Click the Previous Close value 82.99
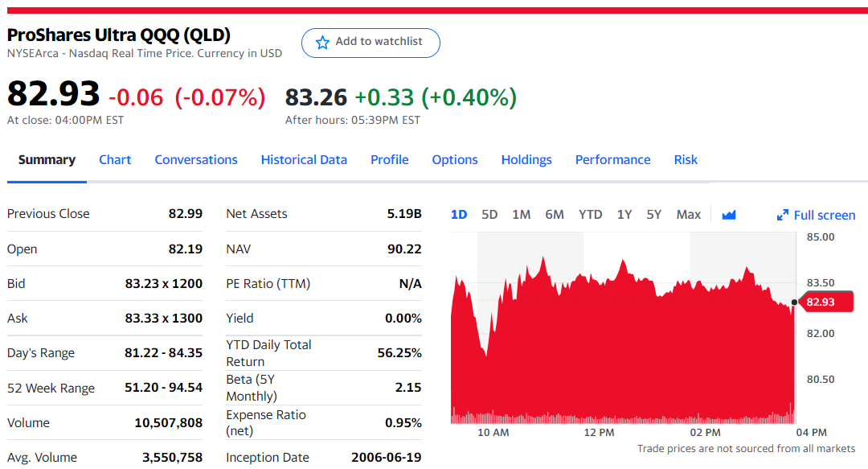Viewport: 868px width, 469px height. pyautogui.click(x=186, y=213)
